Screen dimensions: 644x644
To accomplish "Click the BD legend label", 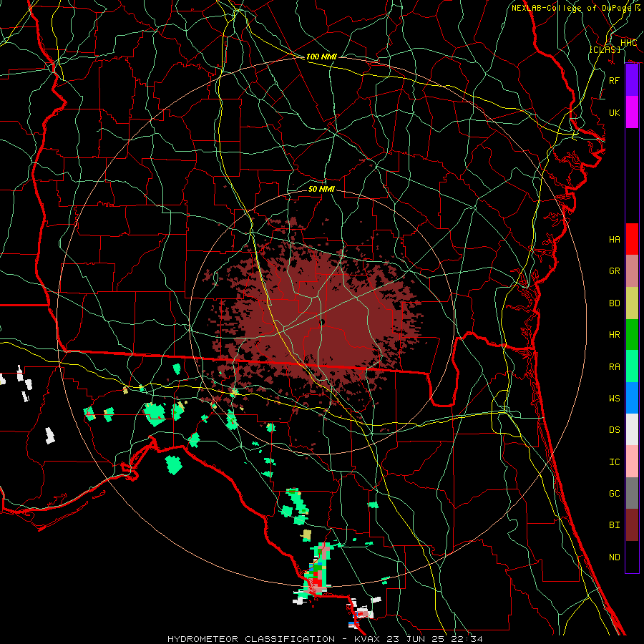I will 615,303.
